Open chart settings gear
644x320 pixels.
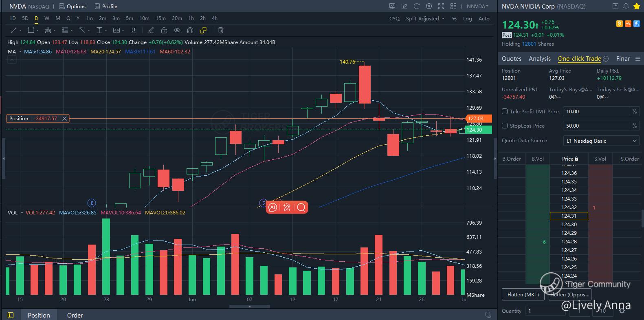(x=429, y=6)
